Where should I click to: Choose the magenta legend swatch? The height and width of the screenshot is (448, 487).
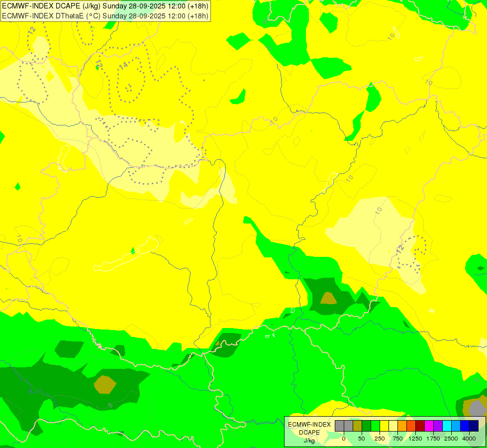pyautogui.click(x=429, y=426)
